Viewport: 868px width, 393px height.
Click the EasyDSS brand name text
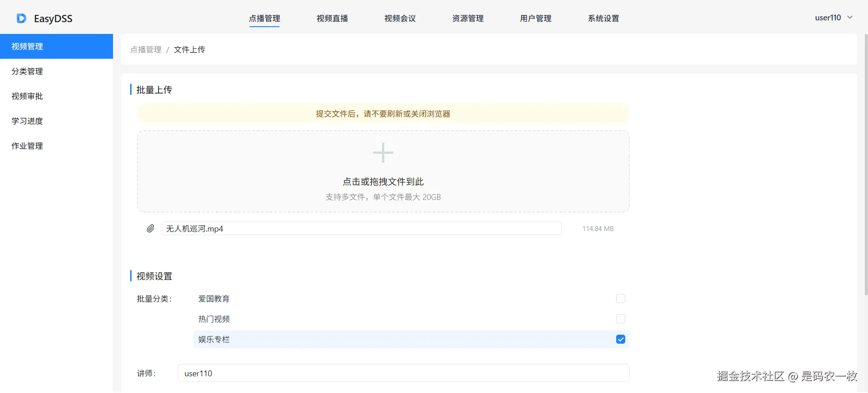click(53, 19)
